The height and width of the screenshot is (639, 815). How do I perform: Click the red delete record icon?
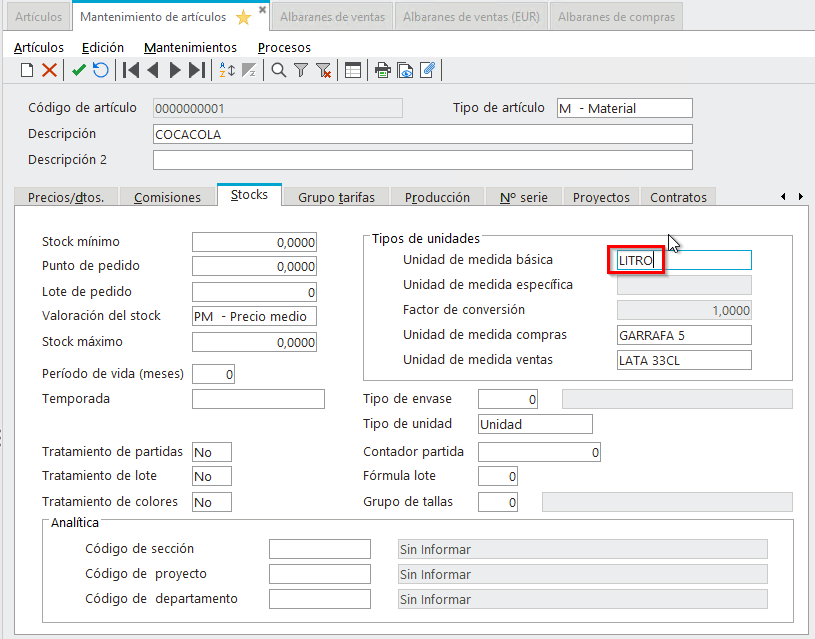[49, 70]
